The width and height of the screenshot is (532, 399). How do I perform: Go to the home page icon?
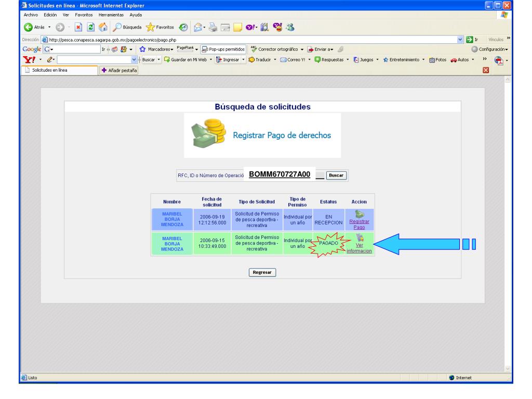[103, 27]
